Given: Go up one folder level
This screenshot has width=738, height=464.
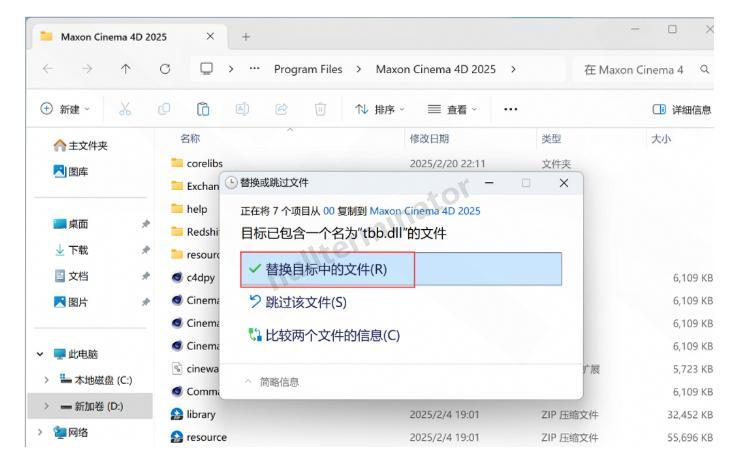Looking at the screenshot, I should 126,69.
